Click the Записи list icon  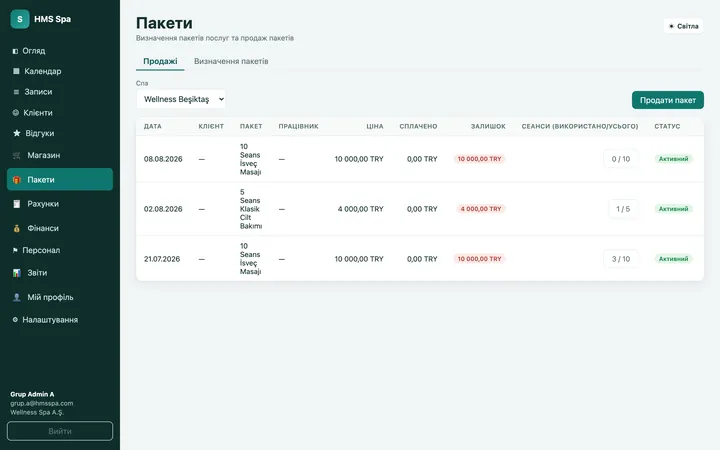(16, 92)
